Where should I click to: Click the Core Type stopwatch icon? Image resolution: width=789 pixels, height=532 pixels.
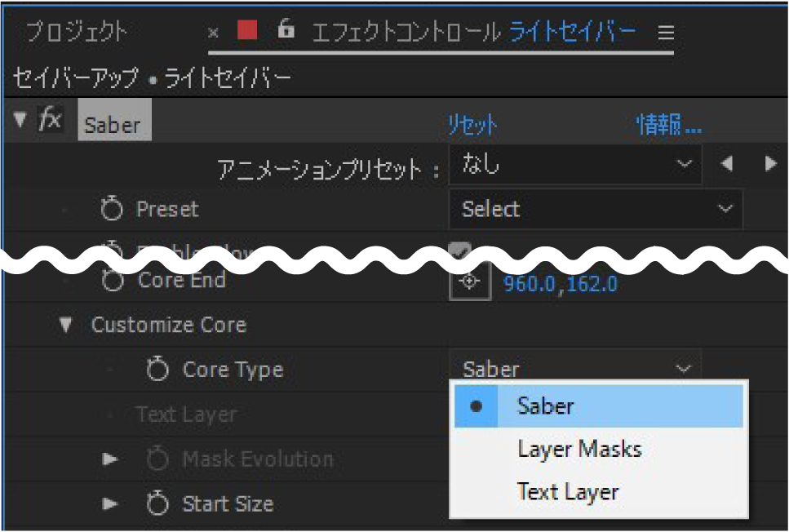tap(157, 370)
